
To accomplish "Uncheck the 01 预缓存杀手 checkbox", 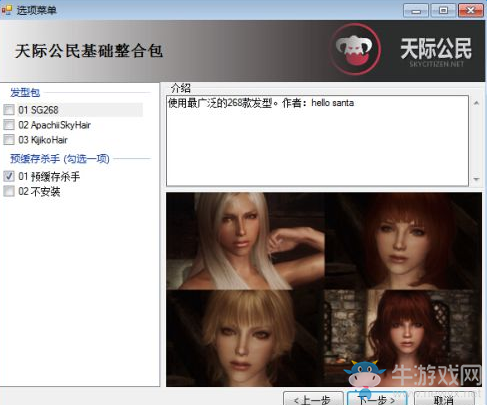I will point(9,176).
